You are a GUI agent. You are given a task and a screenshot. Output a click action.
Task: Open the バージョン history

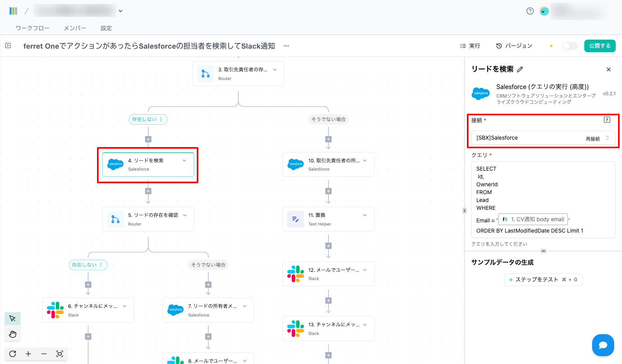point(514,46)
